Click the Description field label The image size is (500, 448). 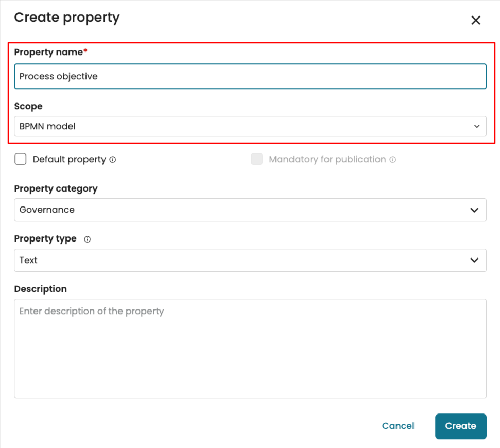point(41,289)
